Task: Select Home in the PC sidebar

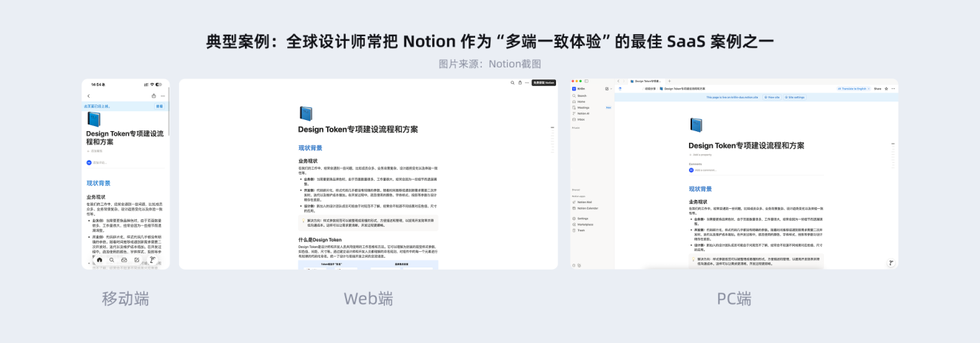Action: (x=582, y=101)
